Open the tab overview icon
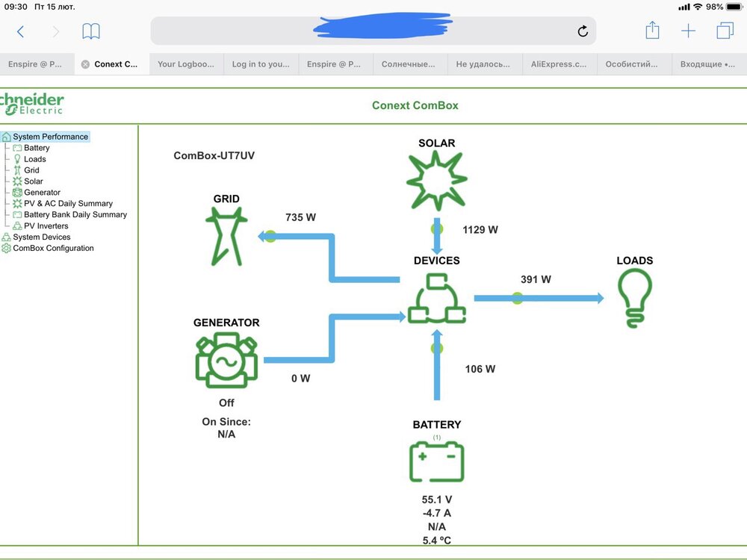Screen dimensions: 747x560 725,31
